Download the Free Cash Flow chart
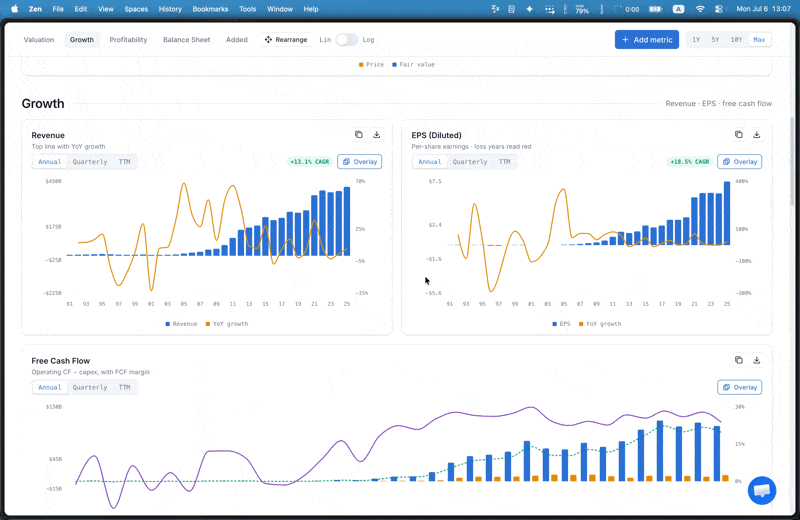 (x=757, y=360)
